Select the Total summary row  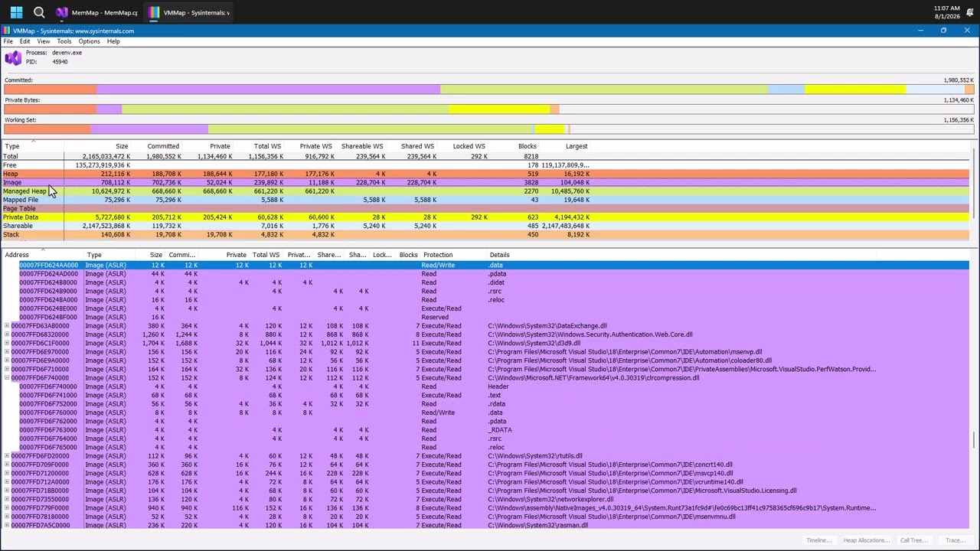(x=486, y=156)
